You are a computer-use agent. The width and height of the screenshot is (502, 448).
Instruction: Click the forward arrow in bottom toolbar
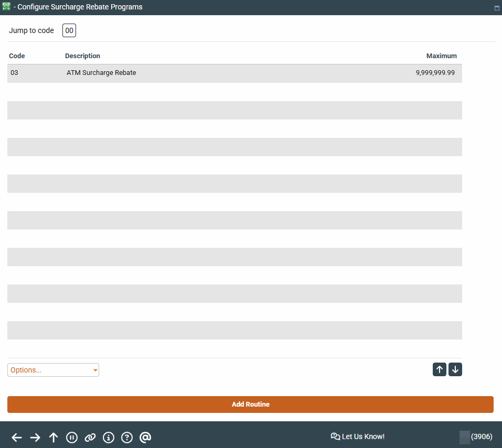point(35,438)
